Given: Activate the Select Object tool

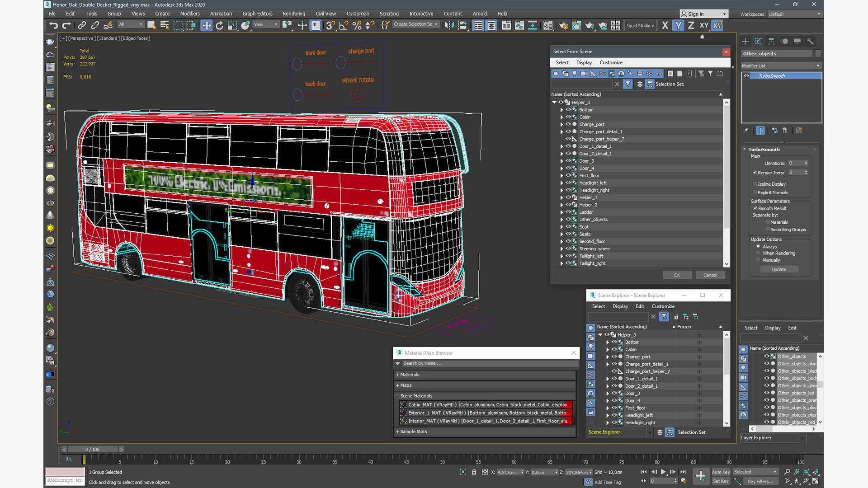Looking at the screenshot, I should [151, 25].
